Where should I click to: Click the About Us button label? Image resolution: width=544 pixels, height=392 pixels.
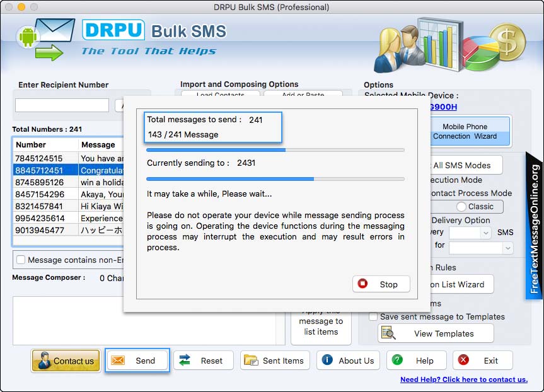point(356,360)
